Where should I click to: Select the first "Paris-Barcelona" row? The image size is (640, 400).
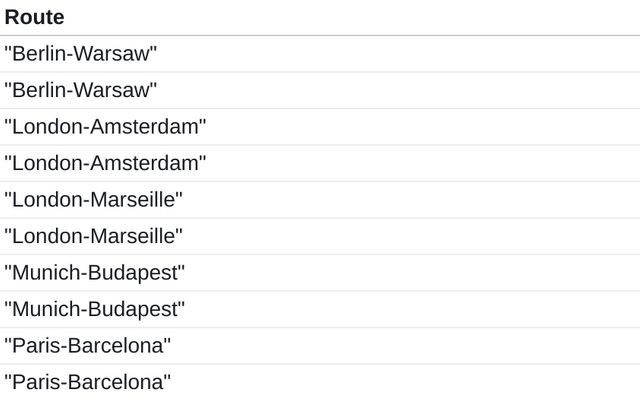pos(88,346)
